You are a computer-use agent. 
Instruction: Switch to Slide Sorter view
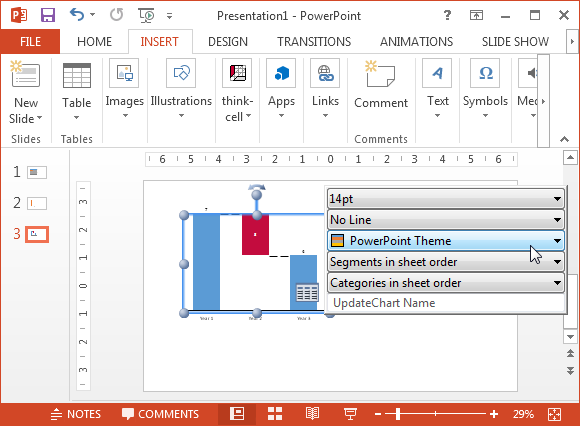click(x=275, y=413)
